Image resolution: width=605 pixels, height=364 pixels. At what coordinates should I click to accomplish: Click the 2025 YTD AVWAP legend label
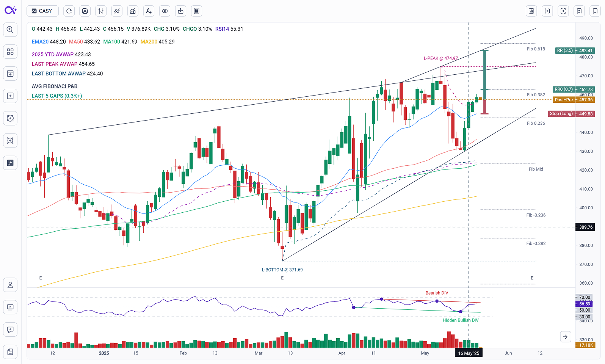53,55
